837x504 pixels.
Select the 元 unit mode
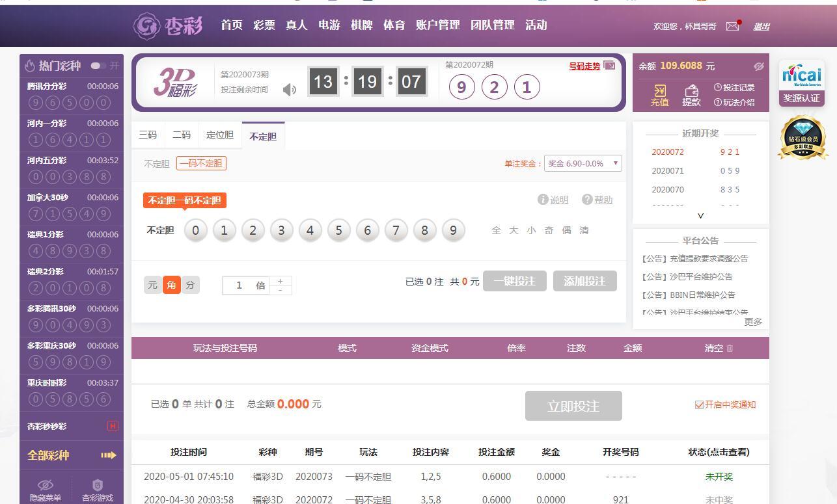click(153, 285)
